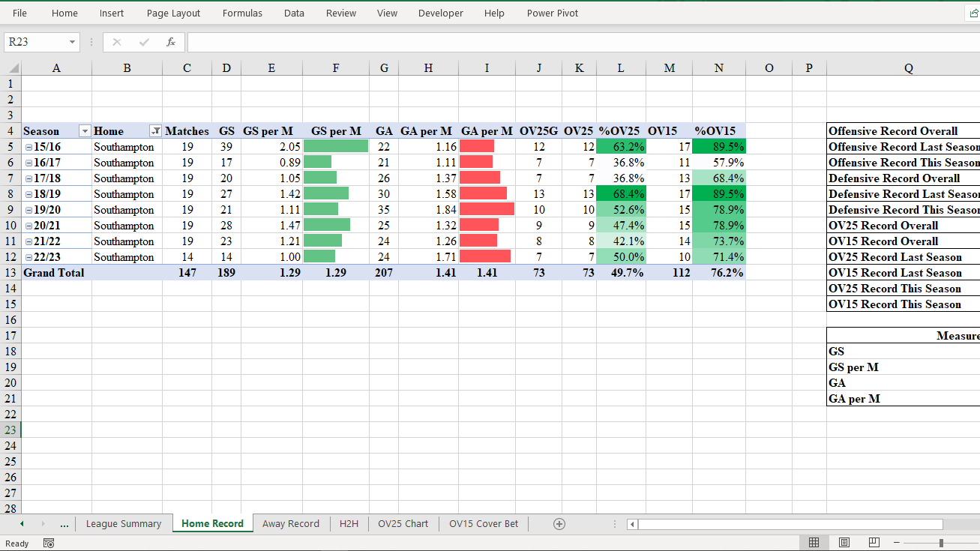The image size is (980, 551).
Task: Click the Enter checkmark in formula bar
Action: click(143, 42)
